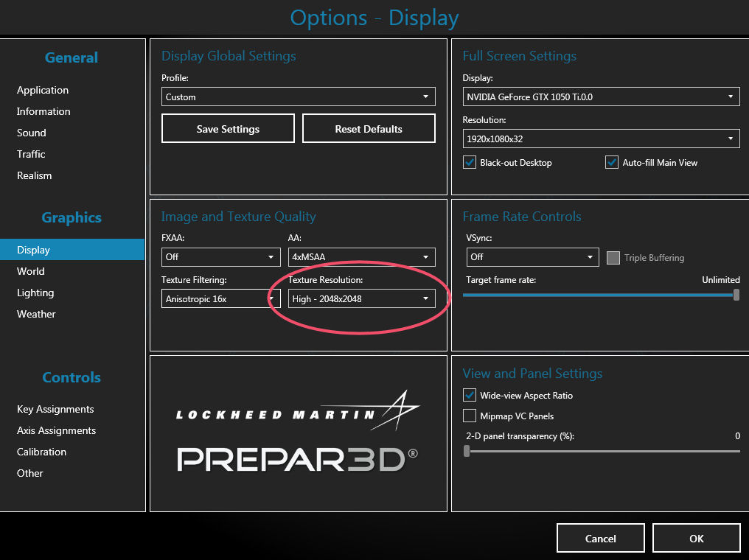This screenshot has width=749, height=560.
Task: Uncheck Black-out Desktop option
Action: click(x=470, y=163)
